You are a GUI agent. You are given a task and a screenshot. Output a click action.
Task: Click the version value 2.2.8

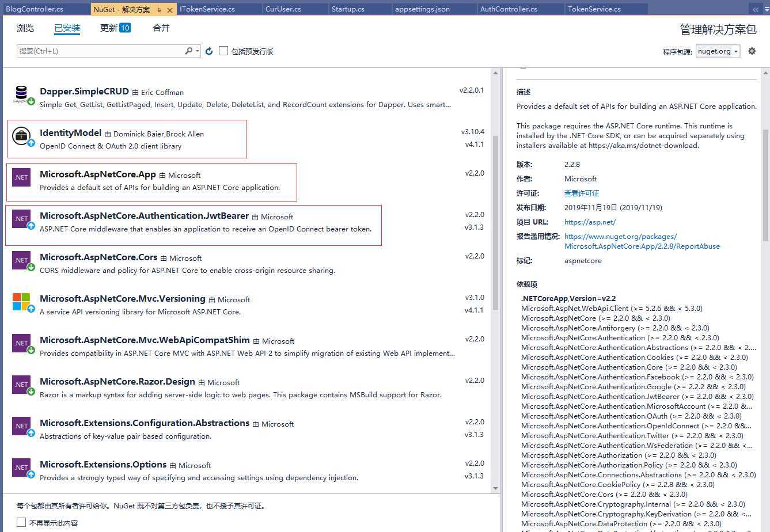coord(572,165)
